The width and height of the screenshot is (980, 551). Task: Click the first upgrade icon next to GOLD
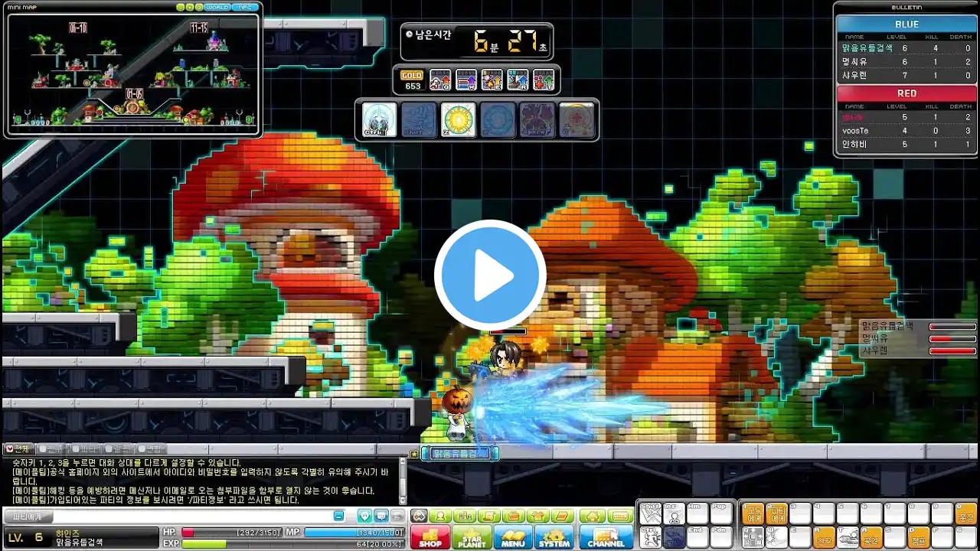point(439,80)
